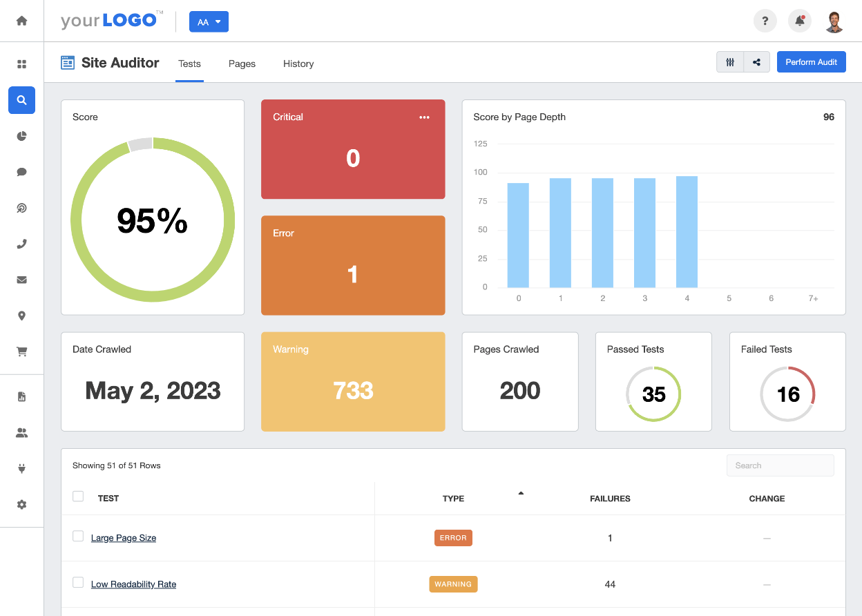Click the depth 0 bar in chart

coord(518,235)
